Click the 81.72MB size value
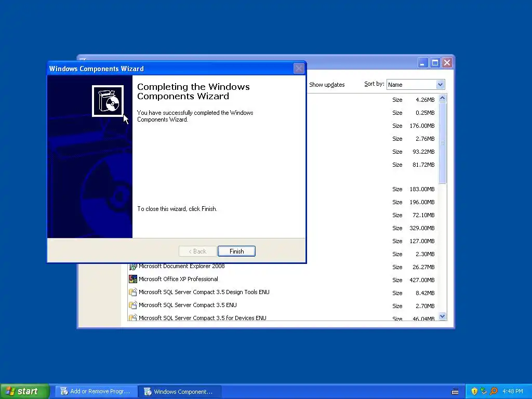Viewport: 532px width, 399px height. 423,165
